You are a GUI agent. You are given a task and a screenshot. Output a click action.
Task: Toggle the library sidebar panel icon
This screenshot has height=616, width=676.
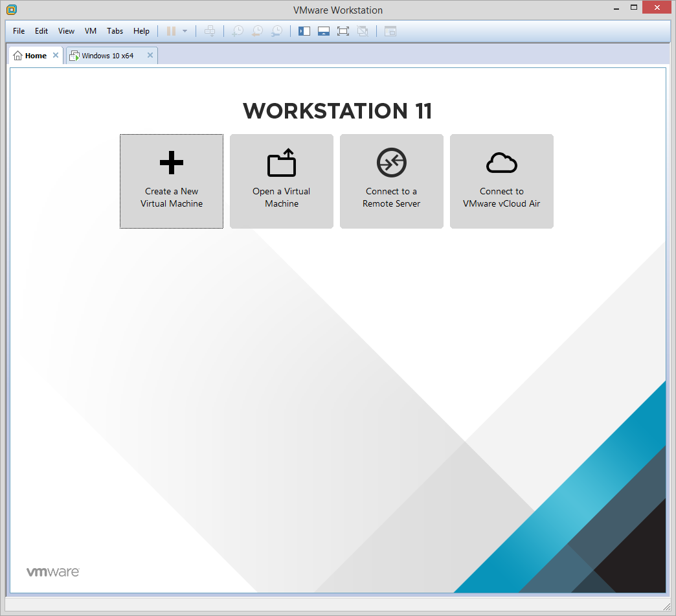(304, 31)
